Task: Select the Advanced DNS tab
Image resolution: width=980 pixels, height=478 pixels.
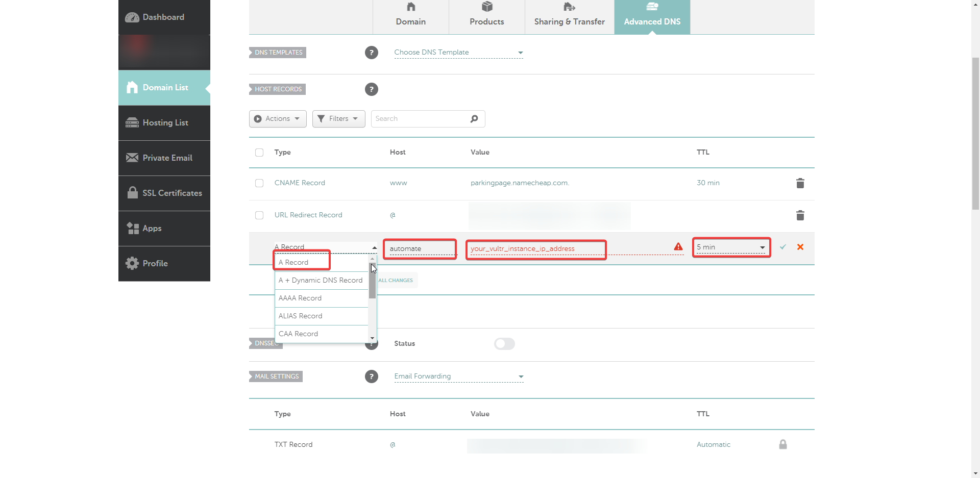Action: pos(652,17)
